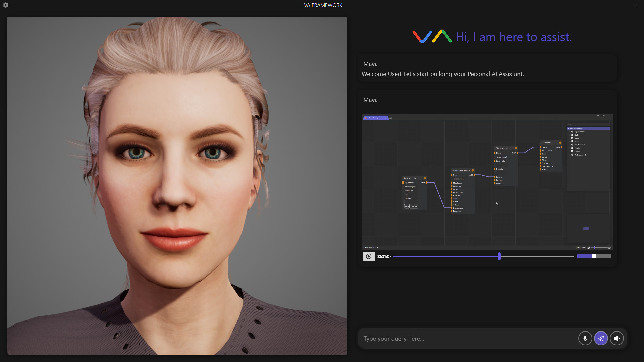Click the video progress slider at 00:01:07

499,256
